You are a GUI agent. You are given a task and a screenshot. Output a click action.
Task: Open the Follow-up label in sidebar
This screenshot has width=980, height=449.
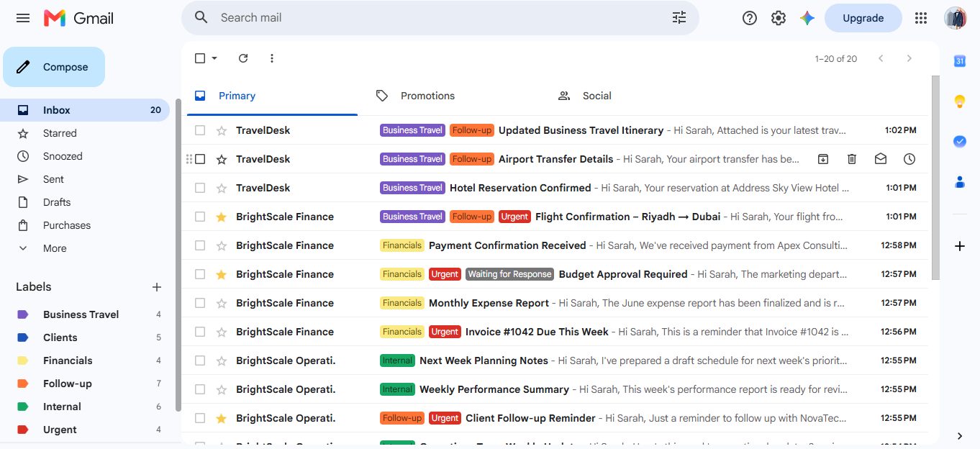click(x=85, y=384)
